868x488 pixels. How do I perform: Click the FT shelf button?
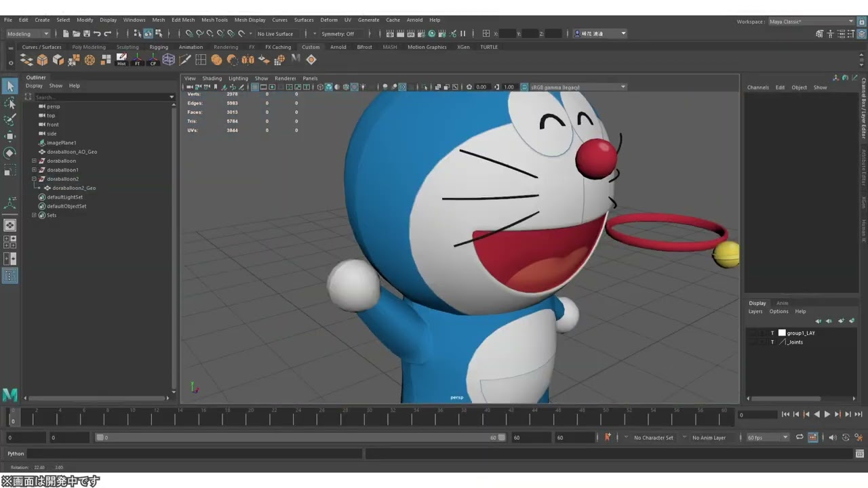pyautogui.click(x=138, y=60)
